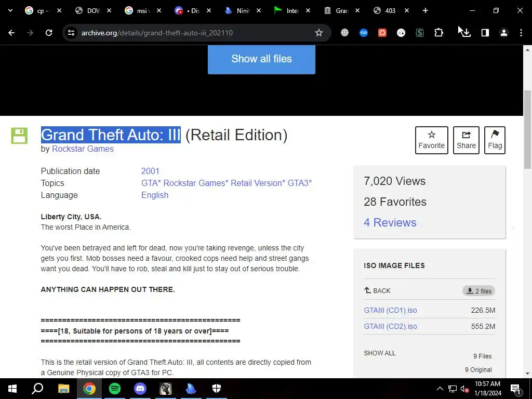Image resolution: width=532 pixels, height=399 pixels.
Task: Open the GTA* topic link
Action: (x=151, y=183)
